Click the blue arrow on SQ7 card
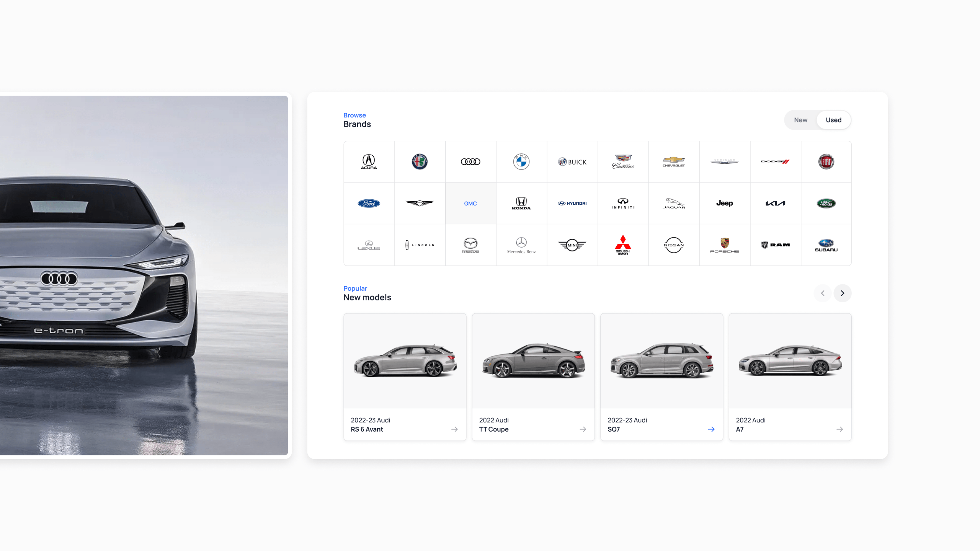The width and height of the screenshot is (980, 551). pos(711,429)
